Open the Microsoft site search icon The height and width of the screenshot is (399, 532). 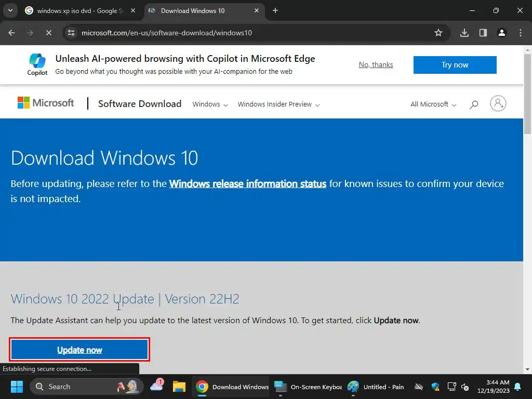pyautogui.click(x=474, y=104)
